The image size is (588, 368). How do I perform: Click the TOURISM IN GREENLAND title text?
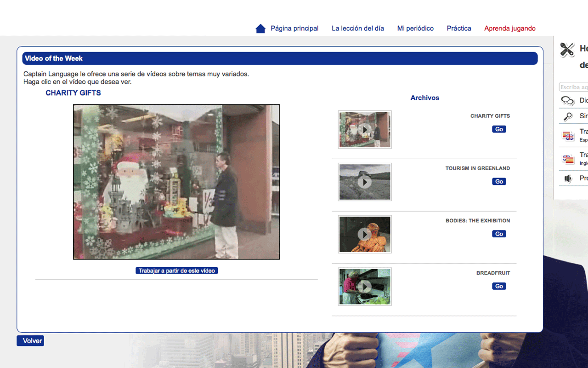tap(478, 168)
